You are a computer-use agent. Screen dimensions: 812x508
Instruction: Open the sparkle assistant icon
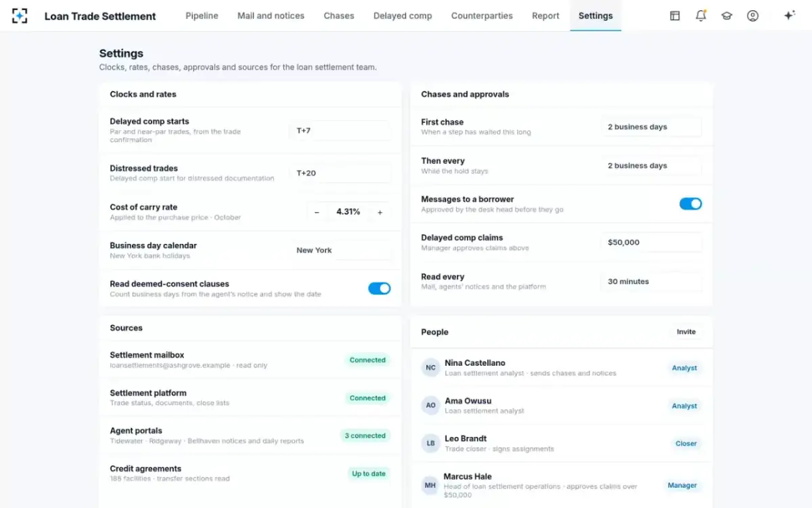tap(789, 16)
